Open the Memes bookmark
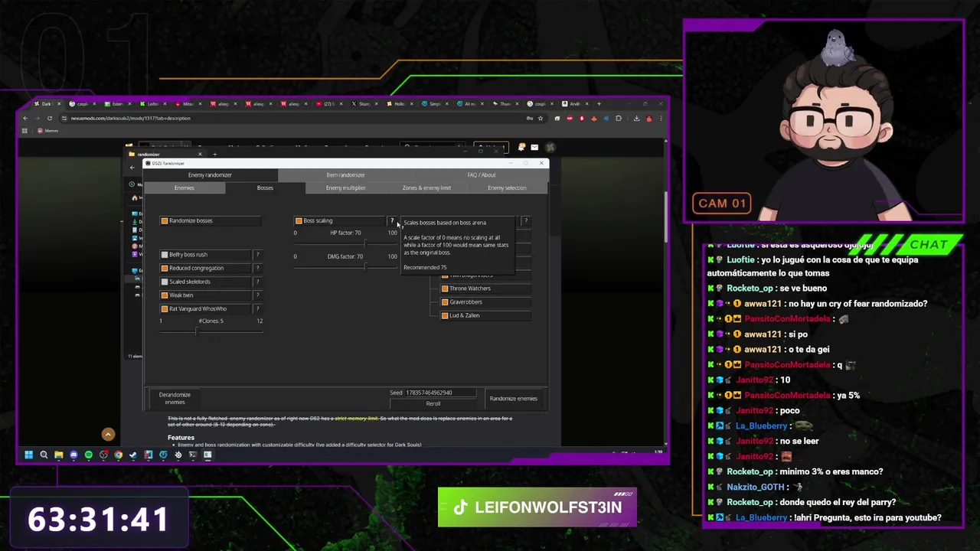980x551 pixels. pos(47,131)
